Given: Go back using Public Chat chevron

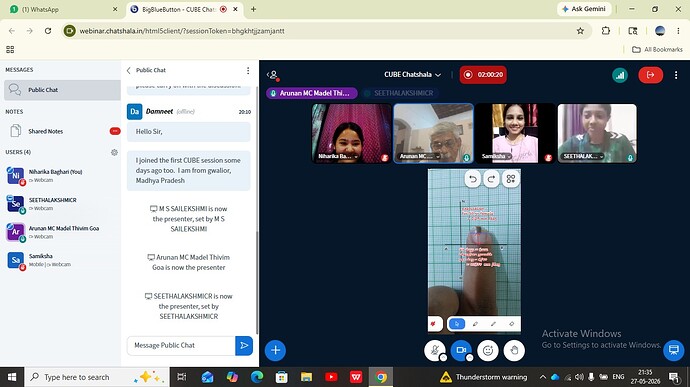Looking at the screenshot, I should coord(128,70).
